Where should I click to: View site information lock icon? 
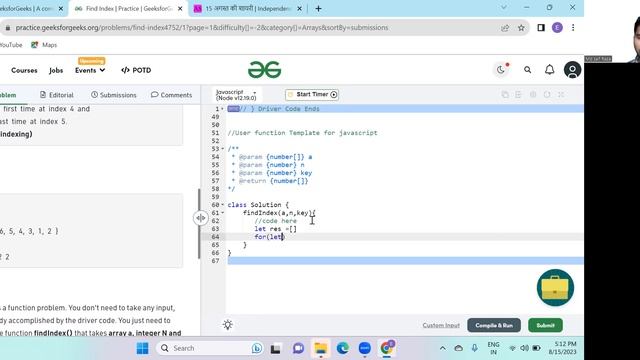(x=8, y=28)
